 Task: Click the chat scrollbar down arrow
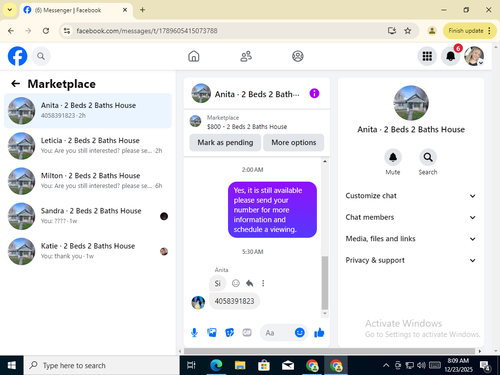coord(325,314)
